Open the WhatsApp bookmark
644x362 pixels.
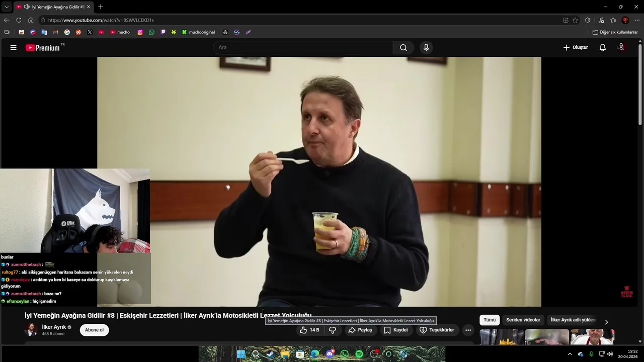tap(151, 32)
